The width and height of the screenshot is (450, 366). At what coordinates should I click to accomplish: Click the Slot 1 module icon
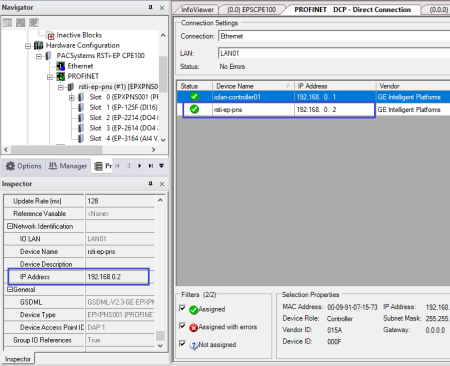click(x=81, y=107)
